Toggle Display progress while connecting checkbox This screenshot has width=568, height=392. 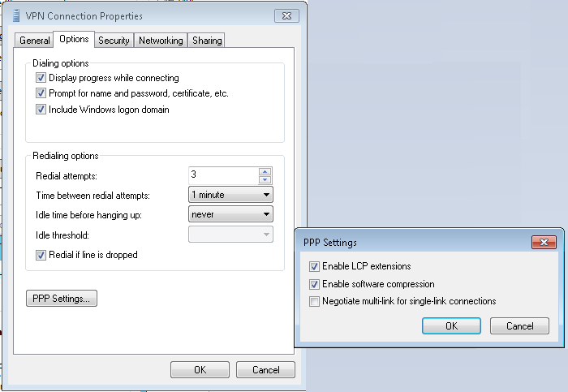pyautogui.click(x=41, y=78)
